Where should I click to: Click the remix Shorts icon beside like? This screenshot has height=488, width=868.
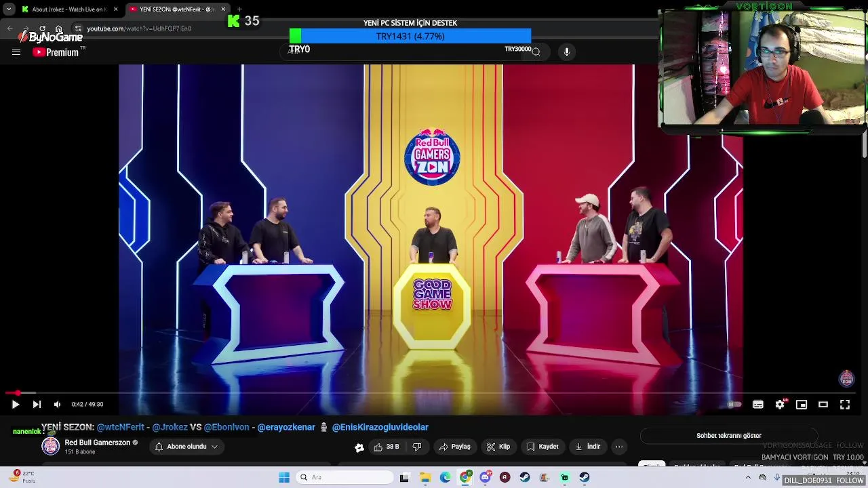coord(359,447)
